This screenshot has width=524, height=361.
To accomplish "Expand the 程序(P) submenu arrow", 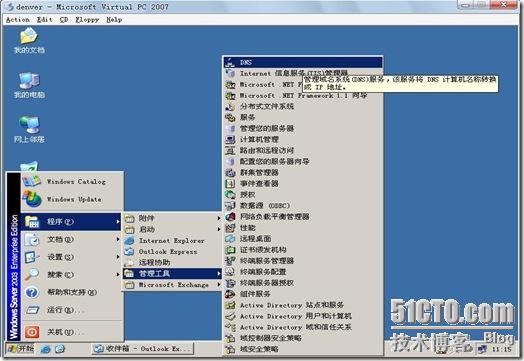I will click(x=118, y=222).
